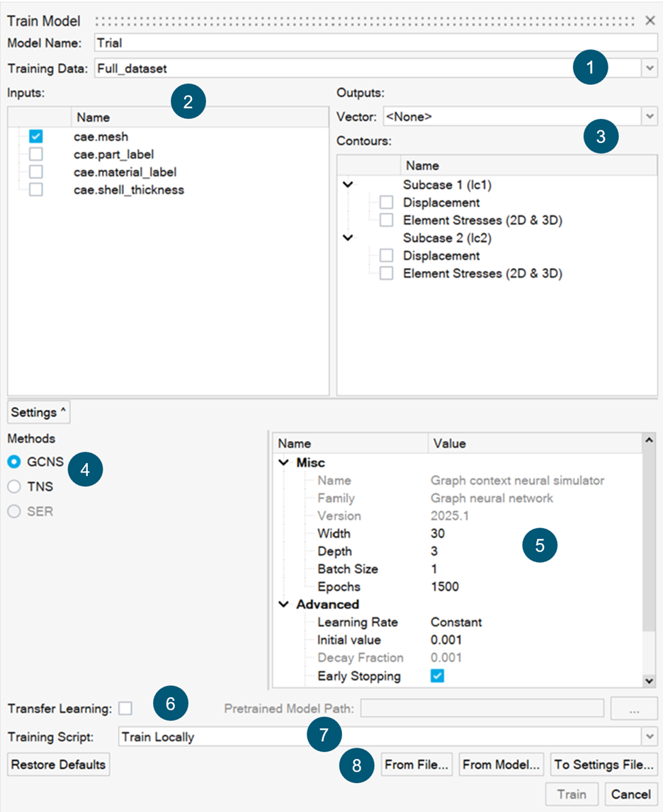Click the Version value 2025.1
The image size is (663, 812).
450,516
